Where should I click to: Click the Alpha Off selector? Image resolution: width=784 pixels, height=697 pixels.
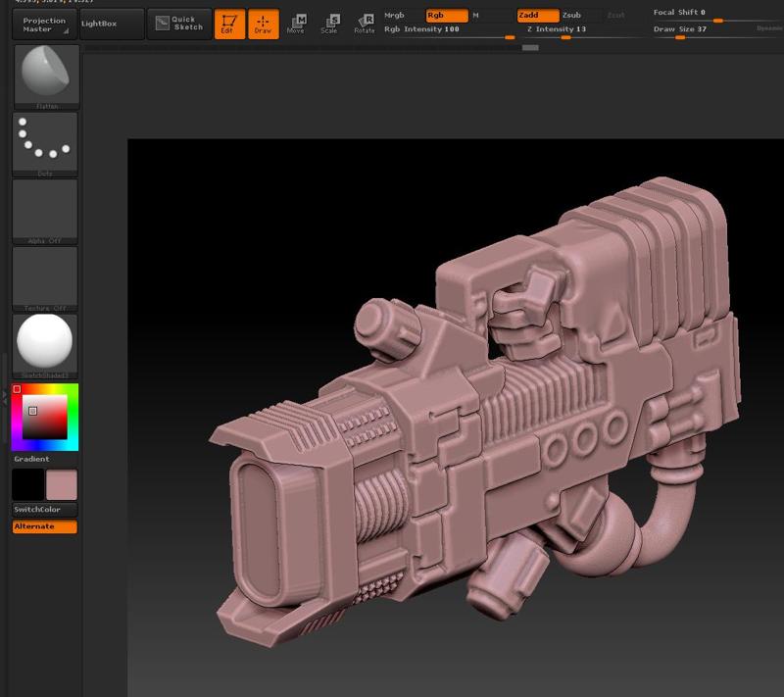click(x=44, y=211)
